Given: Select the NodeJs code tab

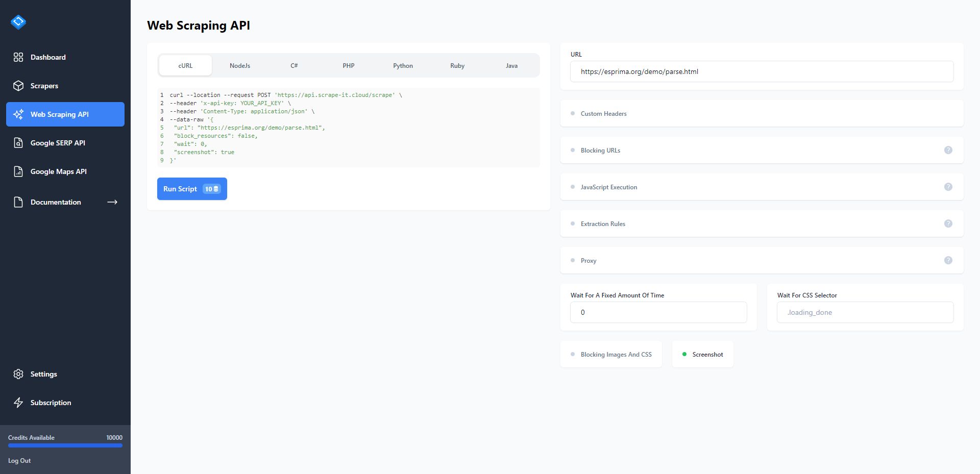Looking at the screenshot, I should (239, 65).
